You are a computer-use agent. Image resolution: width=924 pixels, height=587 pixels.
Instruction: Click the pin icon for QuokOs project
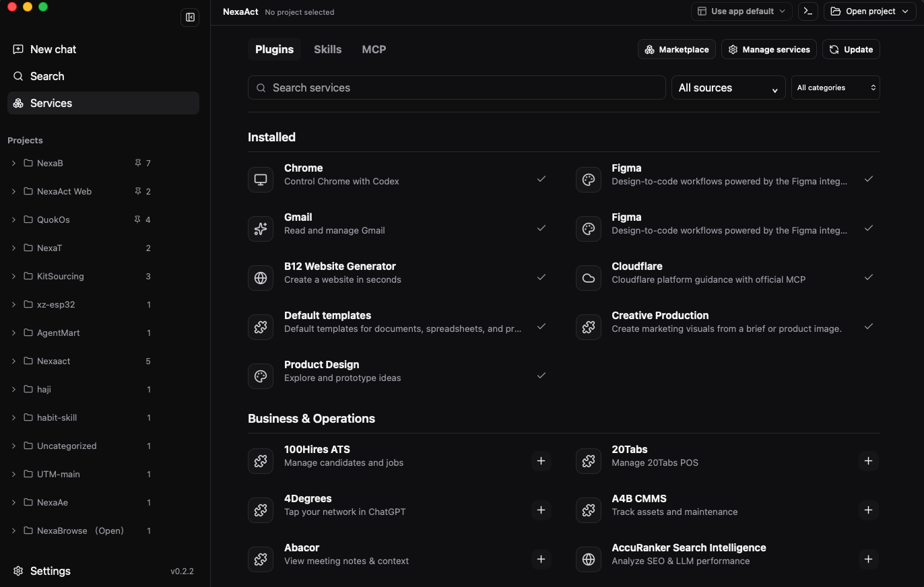coord(137,219)
